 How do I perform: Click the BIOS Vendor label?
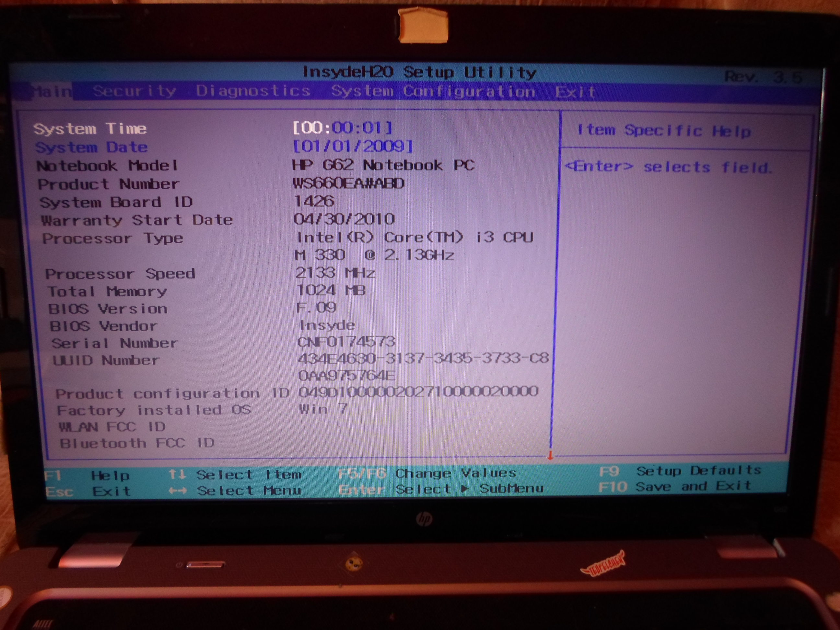pyautogui.click(x=103, y=326)
